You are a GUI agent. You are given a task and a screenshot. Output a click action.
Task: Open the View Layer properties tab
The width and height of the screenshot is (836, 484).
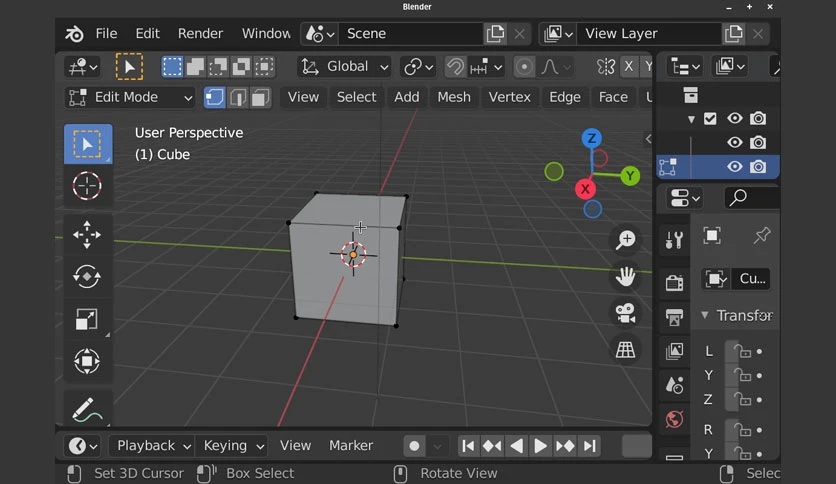point(674,351)
